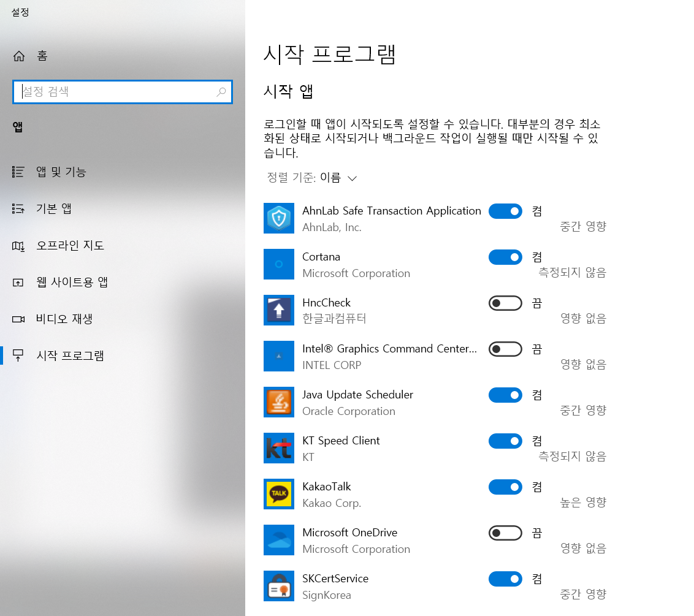
Task: Click the Java Update Scheduler name
Action: [357, 395]
